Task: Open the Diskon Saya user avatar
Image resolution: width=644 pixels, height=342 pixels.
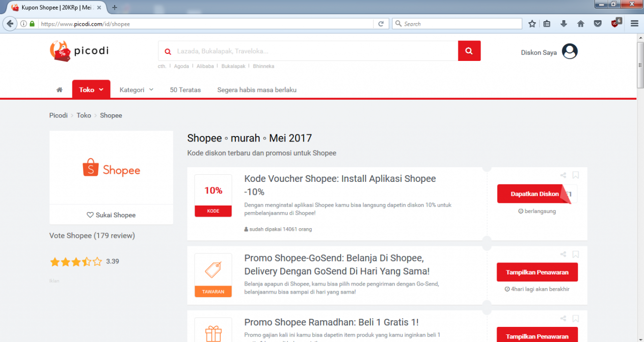Action: click(x=570, y=51)
